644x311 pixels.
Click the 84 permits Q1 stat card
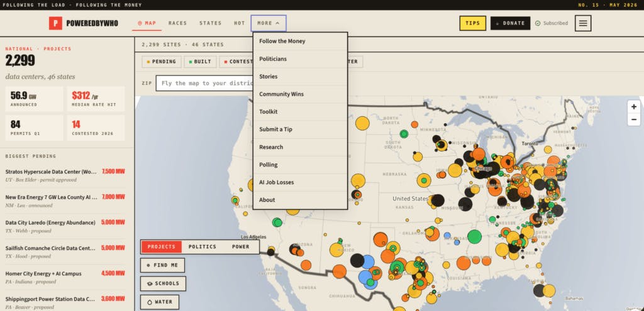click(x=34, y=128)
